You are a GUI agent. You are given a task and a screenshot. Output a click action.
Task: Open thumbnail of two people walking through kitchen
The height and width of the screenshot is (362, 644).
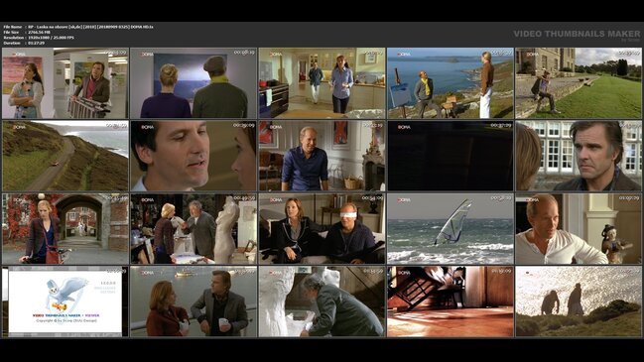322,83
